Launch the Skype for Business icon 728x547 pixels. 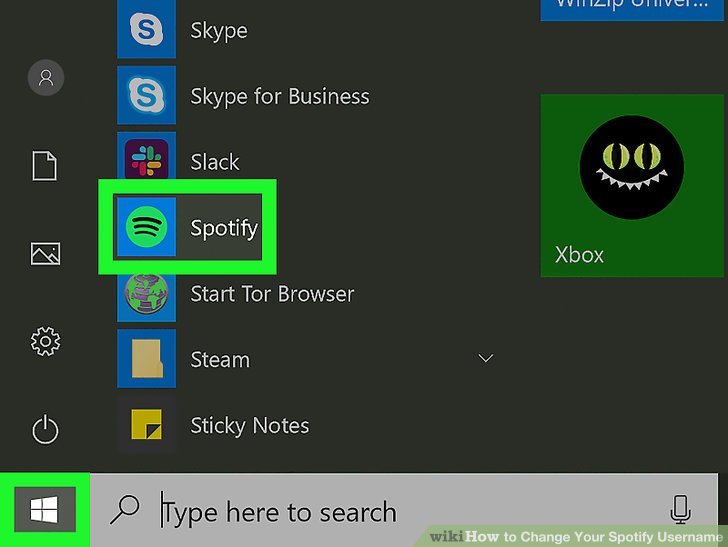tap(146, 95)
